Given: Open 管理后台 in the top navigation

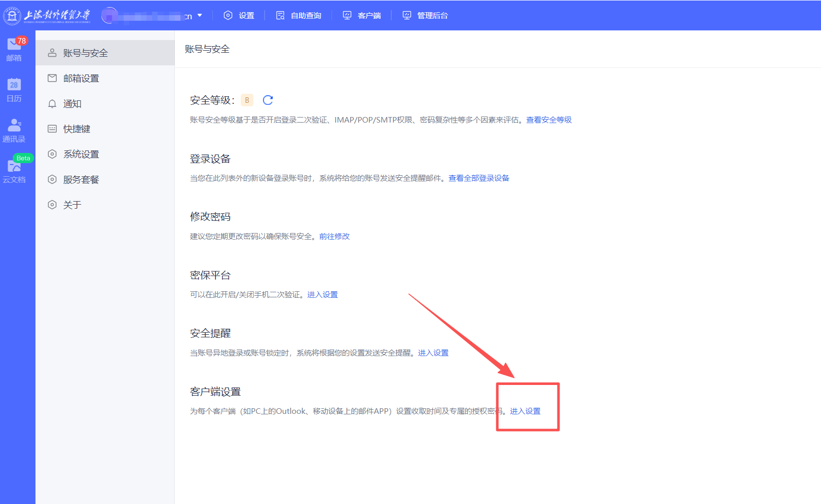Looking at the screenshot, I should pos(425,16).
